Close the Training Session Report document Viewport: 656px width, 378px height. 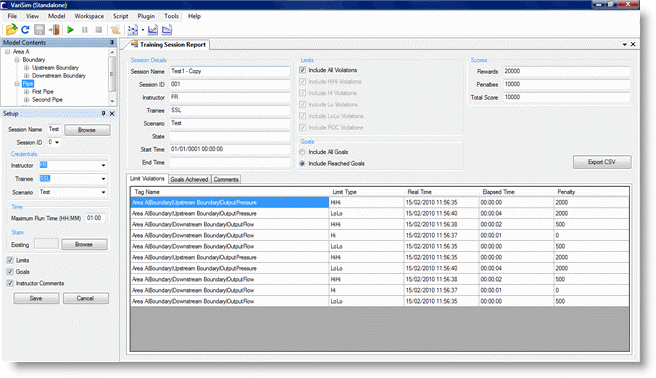[x=633, y=44]
